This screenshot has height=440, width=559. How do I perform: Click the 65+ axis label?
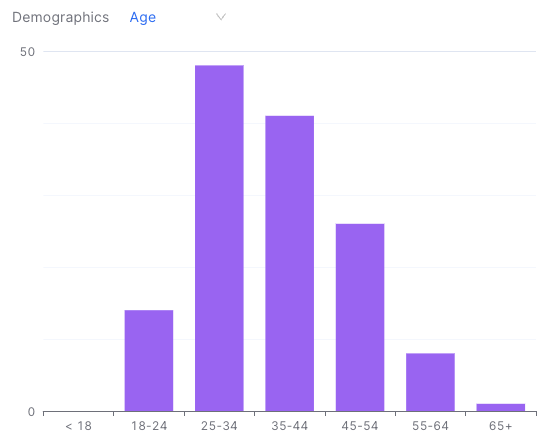click(x=501, y=426)
